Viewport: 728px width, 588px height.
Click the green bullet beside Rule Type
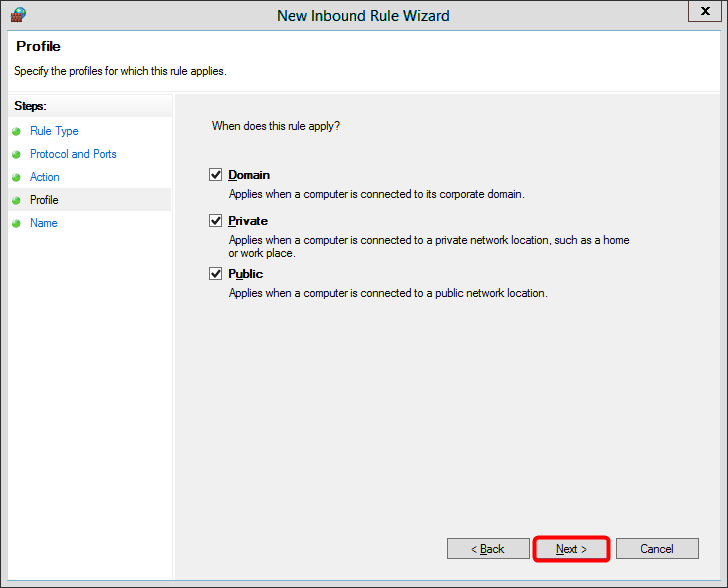pyautogui.click(x=16, y=132)
